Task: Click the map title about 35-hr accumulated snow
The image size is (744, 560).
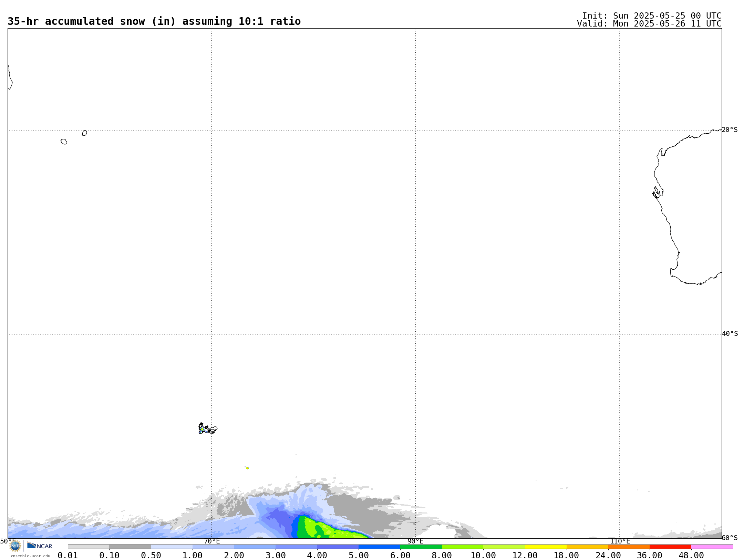Action: [154, 21]
